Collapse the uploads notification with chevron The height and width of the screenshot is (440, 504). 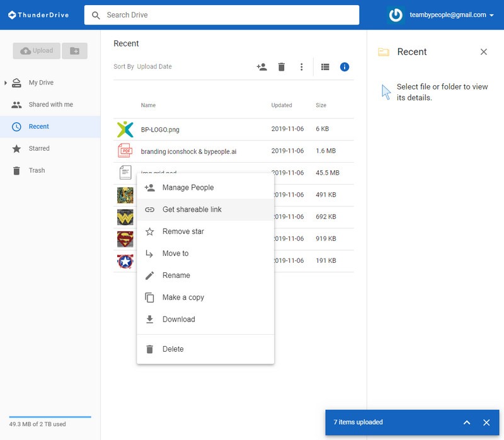coord(467,422)
